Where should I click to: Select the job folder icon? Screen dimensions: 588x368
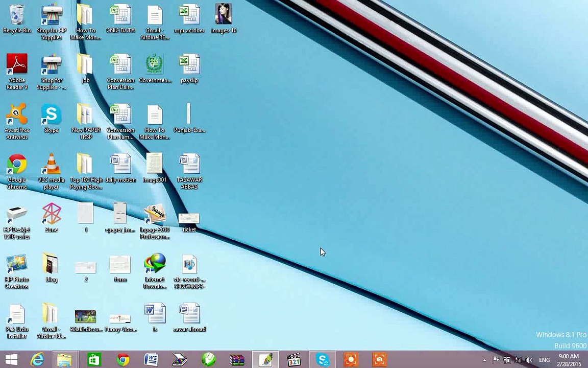coord(86,68)
